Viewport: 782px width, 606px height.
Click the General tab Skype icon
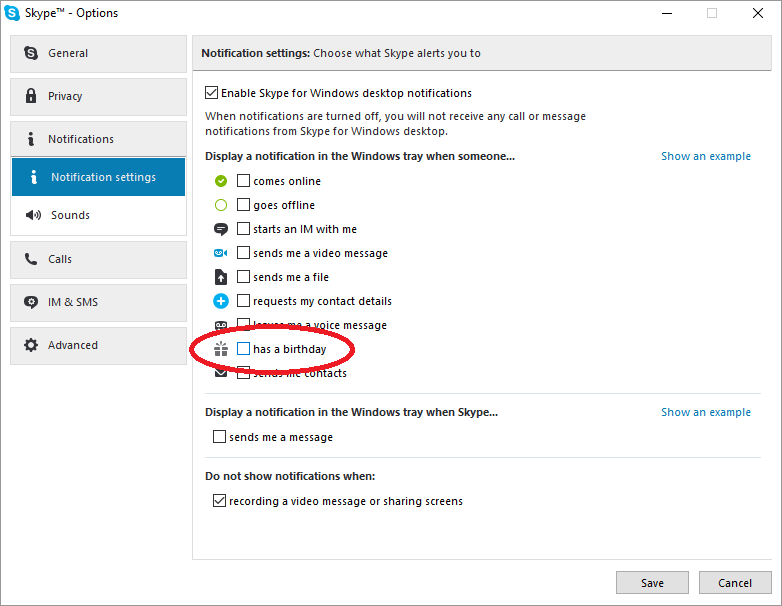click(x=31, y=53)
